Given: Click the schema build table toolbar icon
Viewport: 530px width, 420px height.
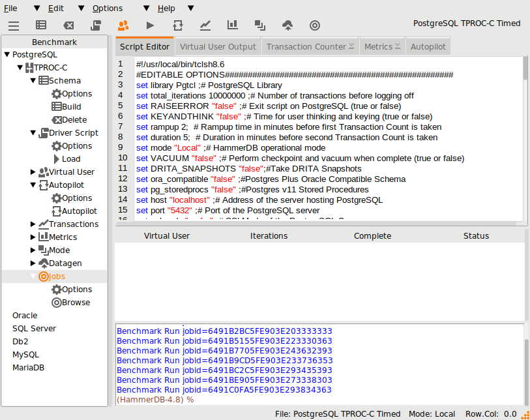Looking at the screenshot, I should pyautogui.click(x=41, y=25).
